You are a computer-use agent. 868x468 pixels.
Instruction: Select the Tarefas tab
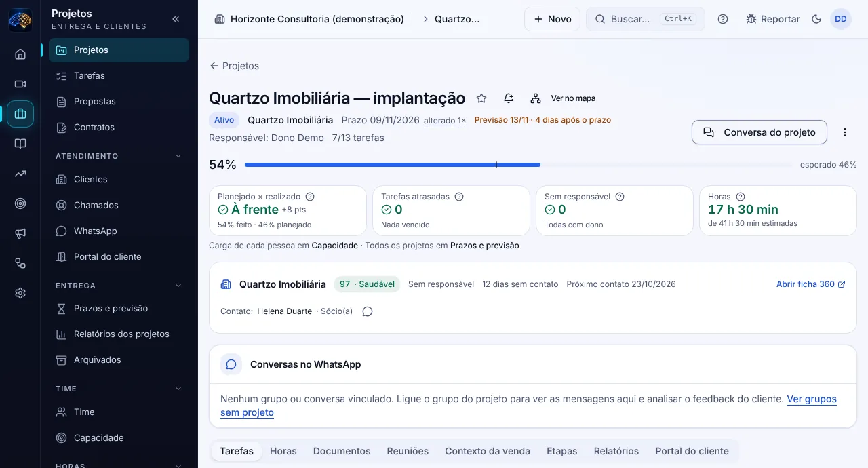(237, 451)
